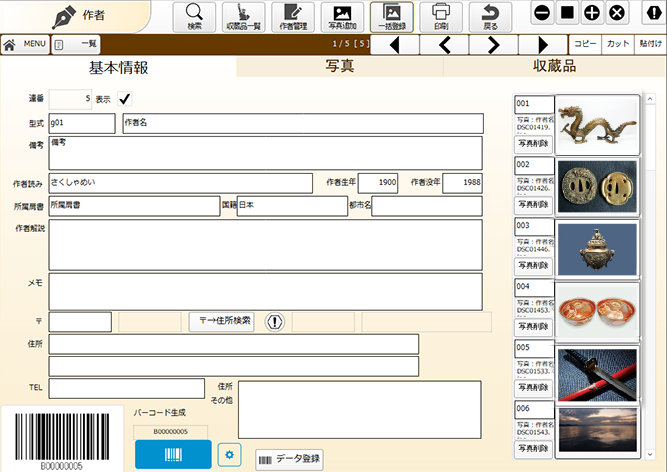Jump to the first record arrow
667x472 pixels.
pyautogui.click(x=394, y=45)
